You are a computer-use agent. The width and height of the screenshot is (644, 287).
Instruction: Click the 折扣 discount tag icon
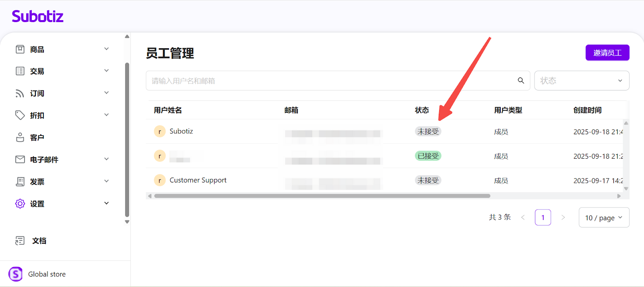tap(20, 115)
